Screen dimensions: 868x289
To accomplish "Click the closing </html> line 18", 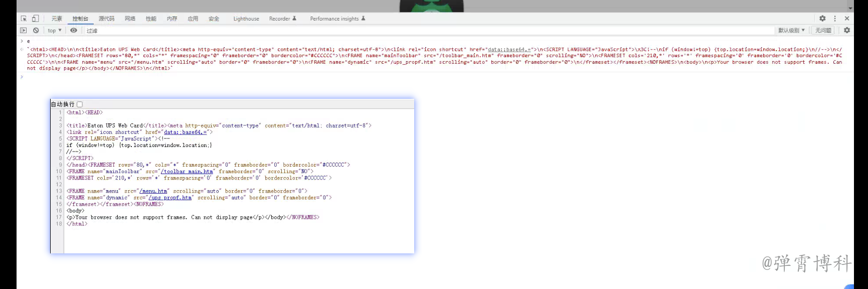I will (x=77, y=224).
